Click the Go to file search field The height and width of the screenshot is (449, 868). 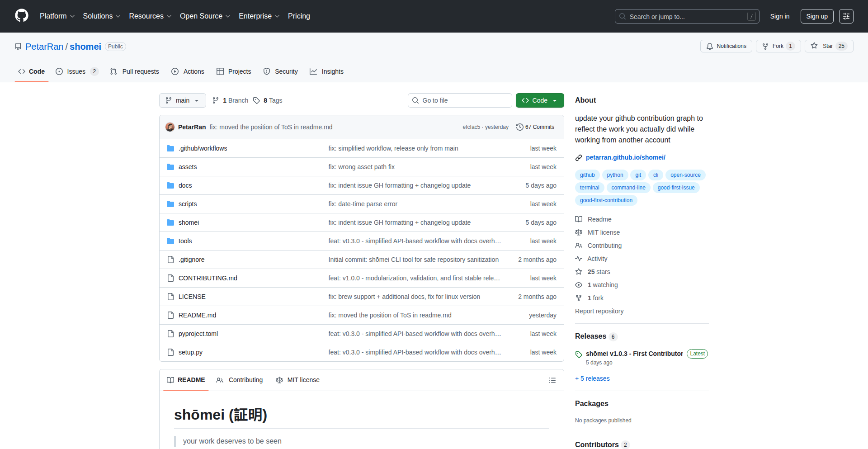coord(460,100)
